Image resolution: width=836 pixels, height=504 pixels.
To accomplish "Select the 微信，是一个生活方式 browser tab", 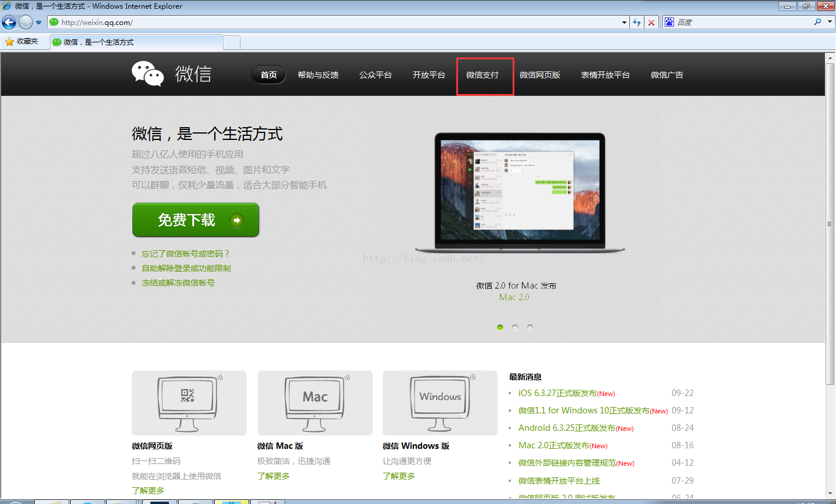I will pos(136,42).
